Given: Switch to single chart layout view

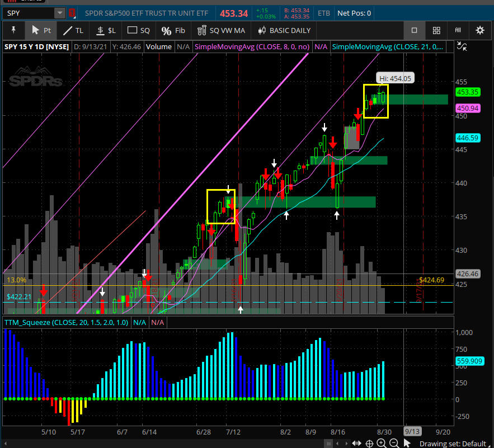Looking at the screenshot, I should 414,30.
